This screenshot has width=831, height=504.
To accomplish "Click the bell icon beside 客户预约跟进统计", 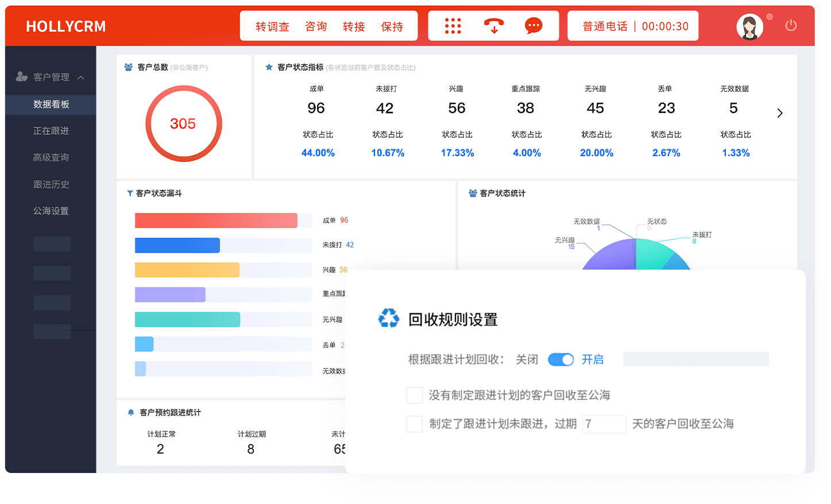I will click(x=132, y=412).
